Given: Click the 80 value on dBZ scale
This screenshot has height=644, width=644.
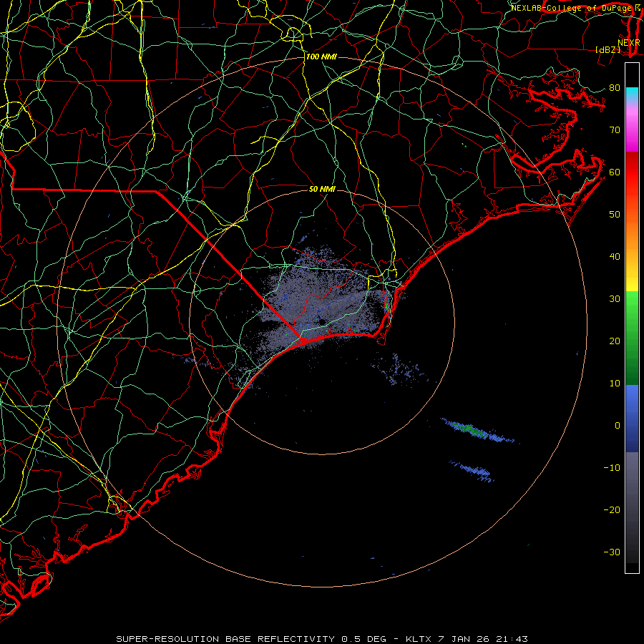Looking at the screenshot, I should [615, 87].
